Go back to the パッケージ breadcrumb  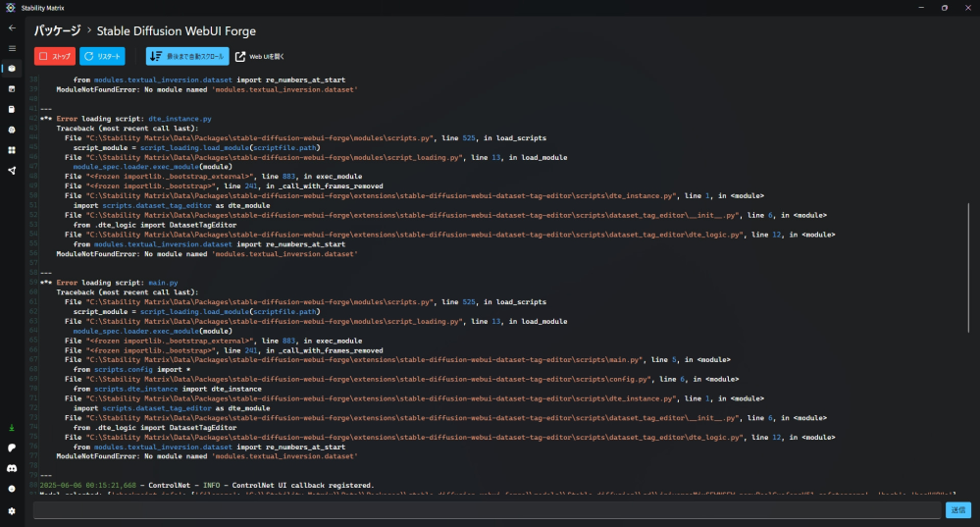58,30
